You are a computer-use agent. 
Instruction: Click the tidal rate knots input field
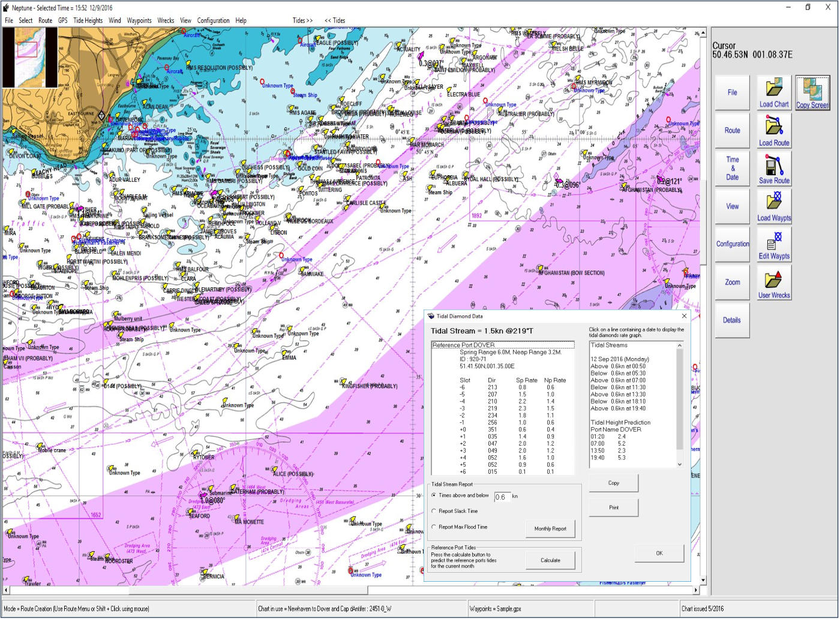tap(502, 497)
